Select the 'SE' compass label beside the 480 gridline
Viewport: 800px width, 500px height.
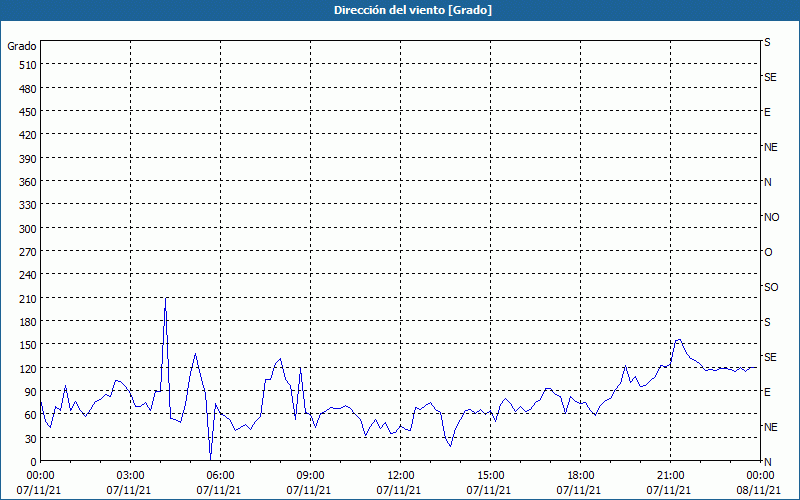pos(770,77)
